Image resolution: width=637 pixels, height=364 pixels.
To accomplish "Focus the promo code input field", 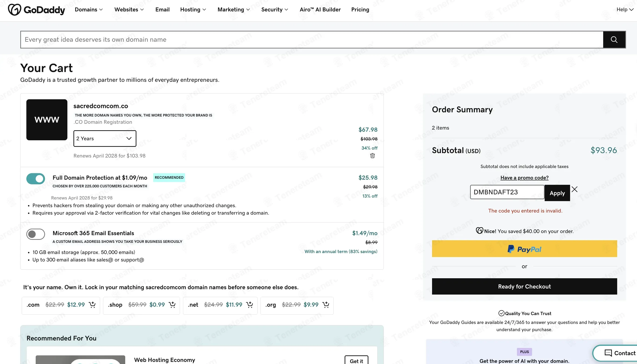I will coord(507,192).
